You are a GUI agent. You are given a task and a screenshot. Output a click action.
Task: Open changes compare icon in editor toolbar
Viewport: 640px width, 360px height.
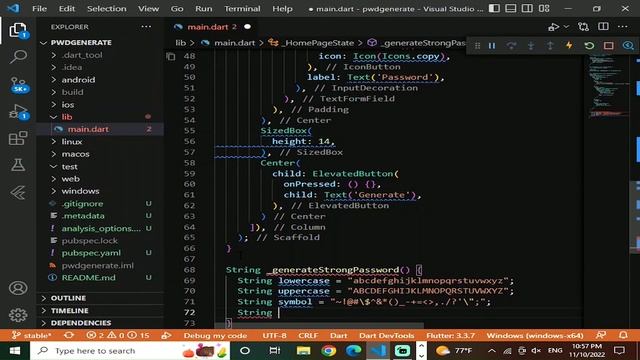584,27
